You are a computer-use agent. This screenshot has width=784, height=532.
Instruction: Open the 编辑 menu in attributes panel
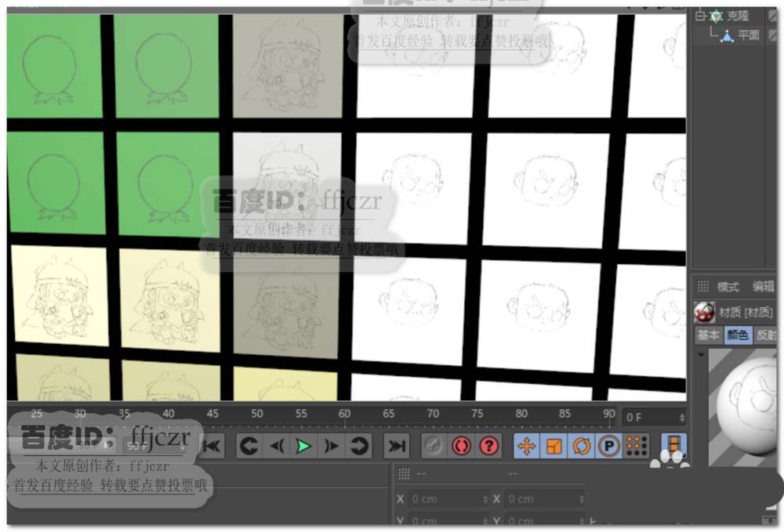(x=764, y=286)
